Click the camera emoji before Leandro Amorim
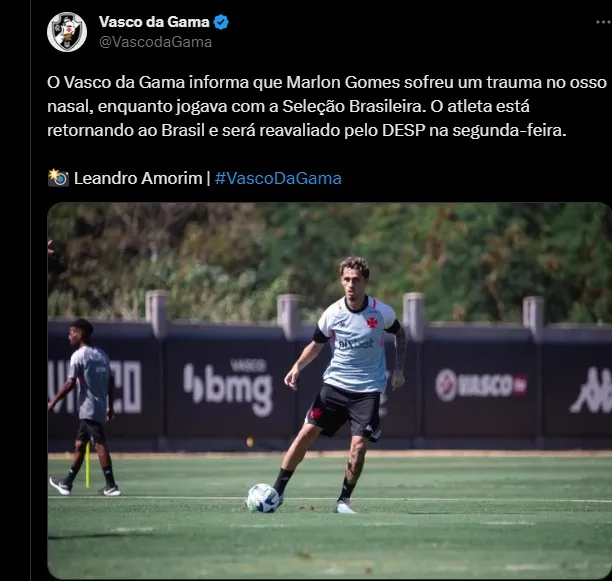 pos(58,178)
